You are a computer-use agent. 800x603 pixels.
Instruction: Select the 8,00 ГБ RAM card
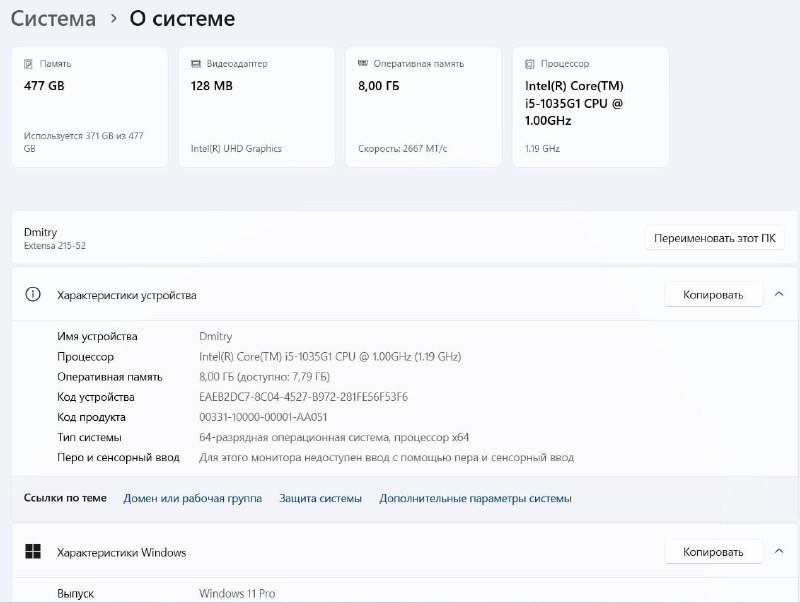[x=422, y=105]
